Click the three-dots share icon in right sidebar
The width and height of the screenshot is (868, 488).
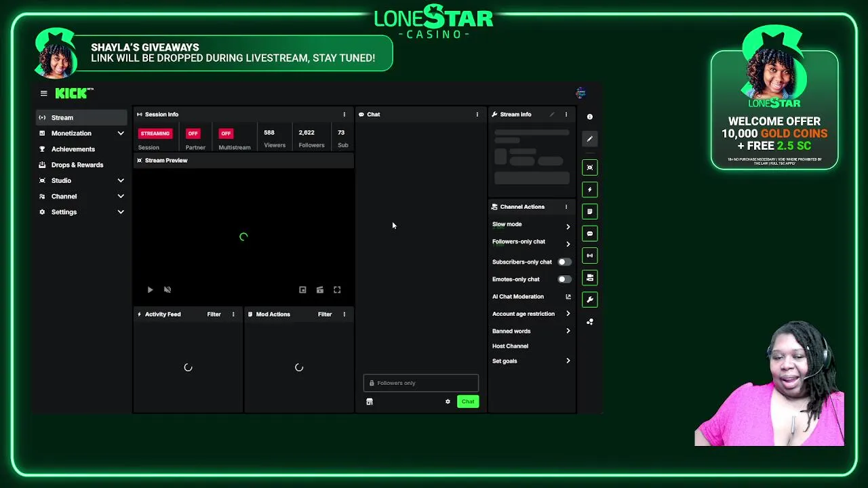[590, 322]
